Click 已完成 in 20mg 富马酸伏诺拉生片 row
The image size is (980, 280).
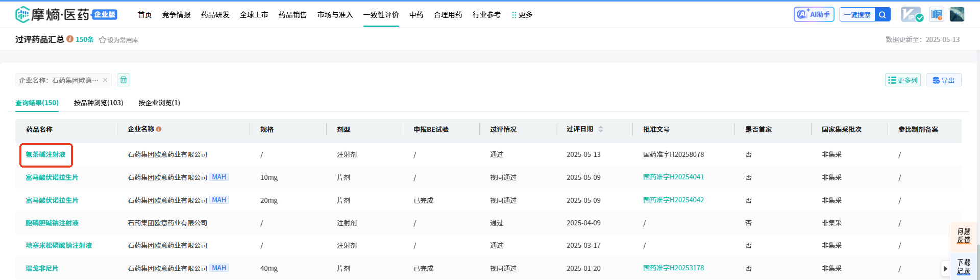point(424,200)
